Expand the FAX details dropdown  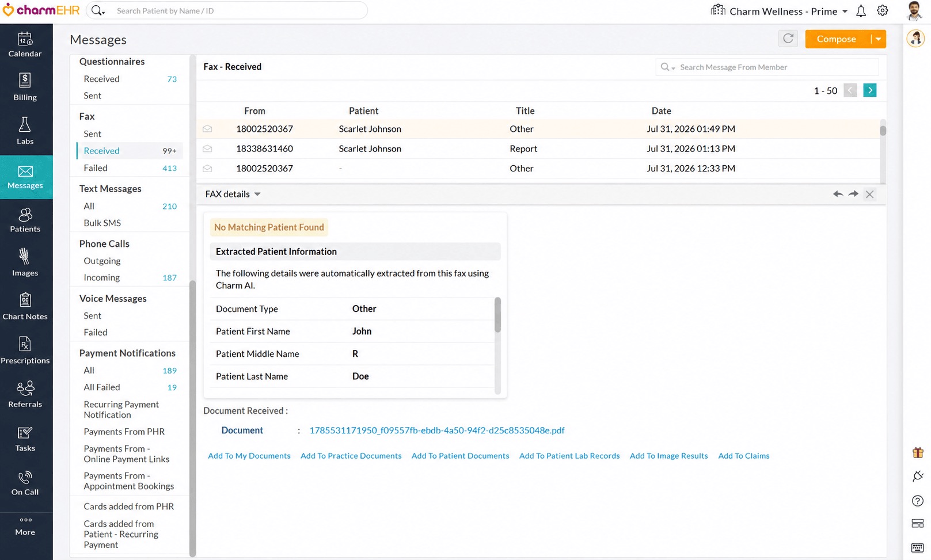point(257,194)
